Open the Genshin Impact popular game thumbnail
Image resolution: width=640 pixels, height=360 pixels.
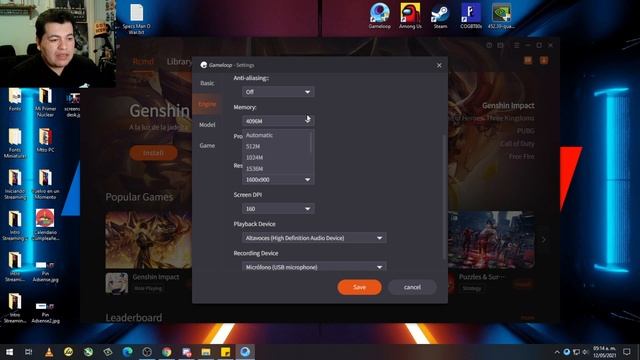pyautogui.click(x=148, y=240)
